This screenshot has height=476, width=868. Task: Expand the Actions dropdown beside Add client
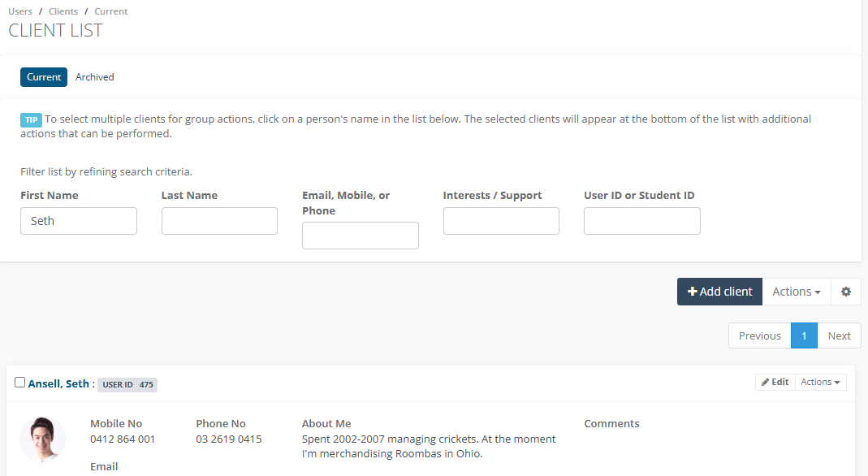tap(796, 292)
